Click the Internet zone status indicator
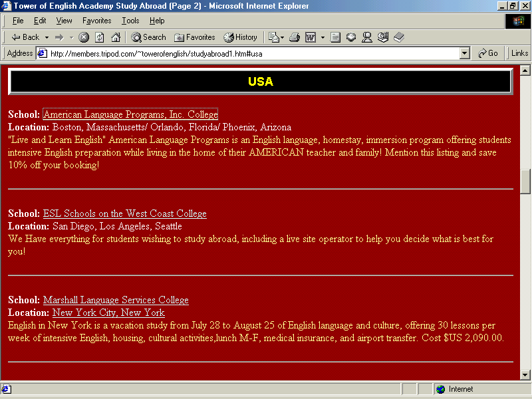The height and width of the screenshot is (399, 532). 455,389
